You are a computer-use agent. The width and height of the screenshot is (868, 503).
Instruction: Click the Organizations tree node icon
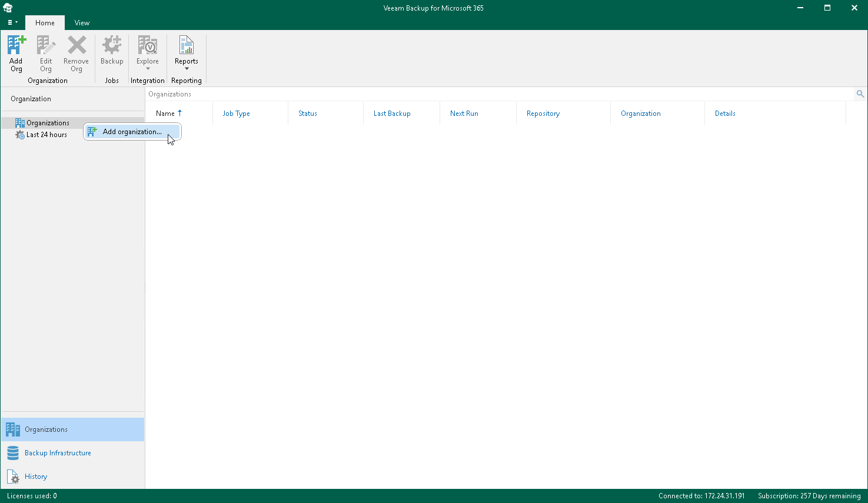[20, 123]
